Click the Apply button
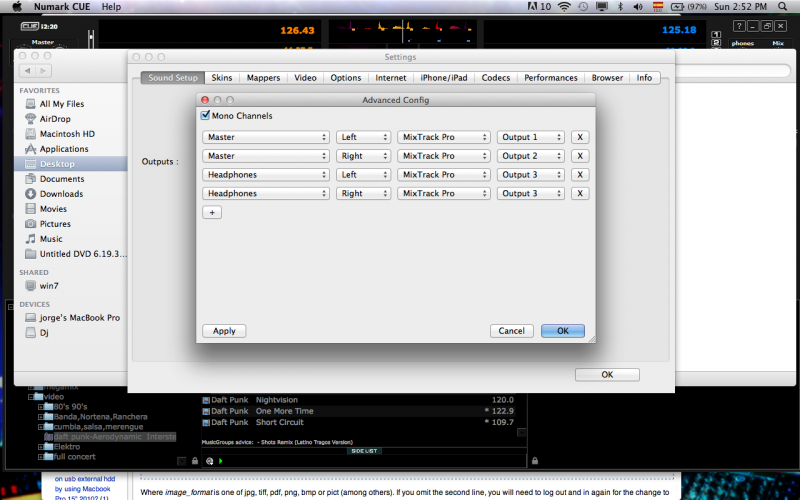The width and height of the screenshot is (800, 500). (224, 331)
